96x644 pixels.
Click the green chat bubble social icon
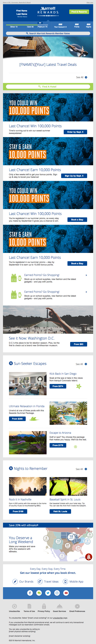click(39, 593)
